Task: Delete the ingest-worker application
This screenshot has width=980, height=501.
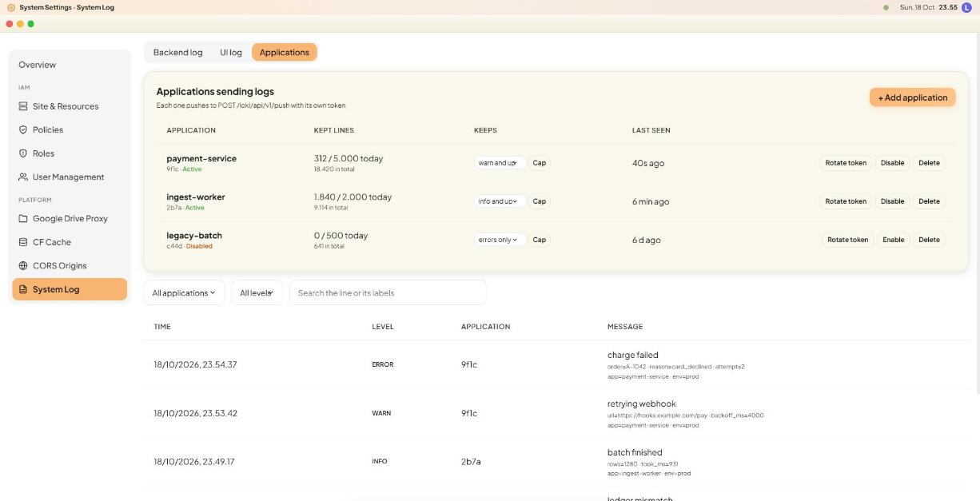Action: [x=929, y=201]
